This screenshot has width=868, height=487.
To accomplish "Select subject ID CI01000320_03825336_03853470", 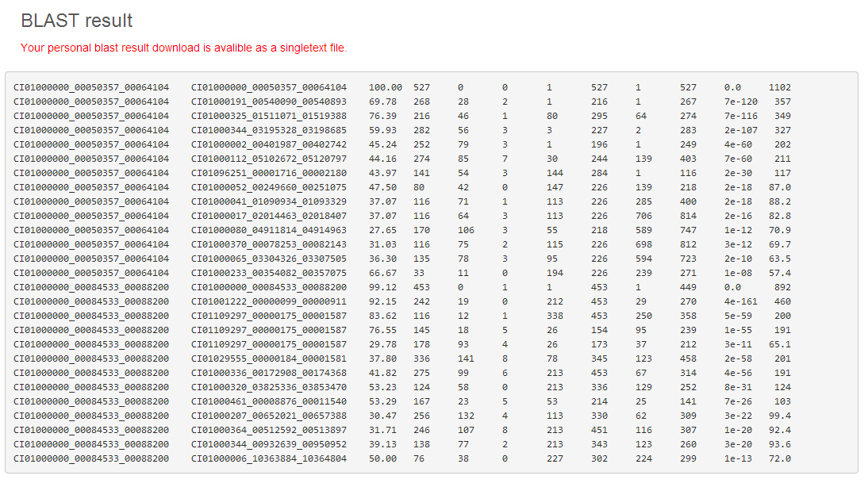I will coord(269,387).
